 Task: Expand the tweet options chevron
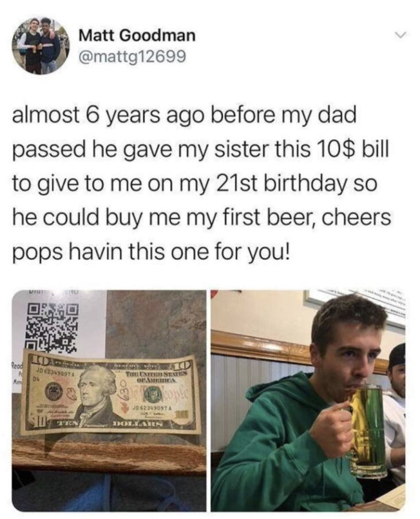pyautogui.click(x=403, y=34)
